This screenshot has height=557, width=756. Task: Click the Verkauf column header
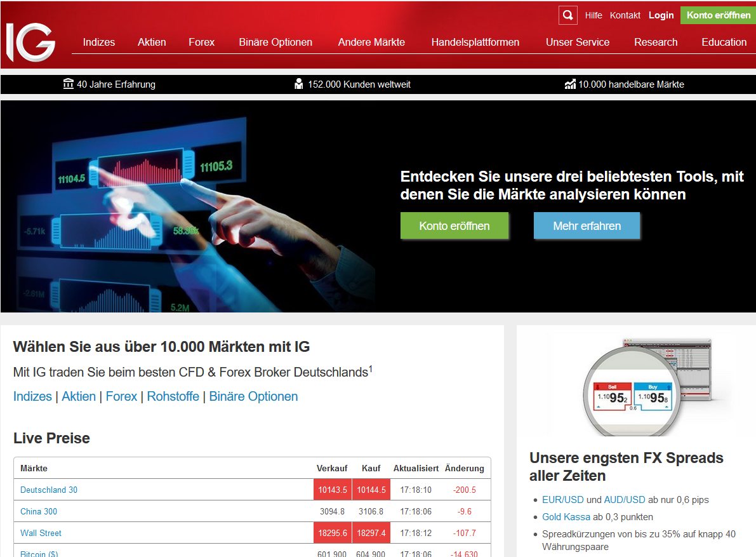(x=332, y=468)
